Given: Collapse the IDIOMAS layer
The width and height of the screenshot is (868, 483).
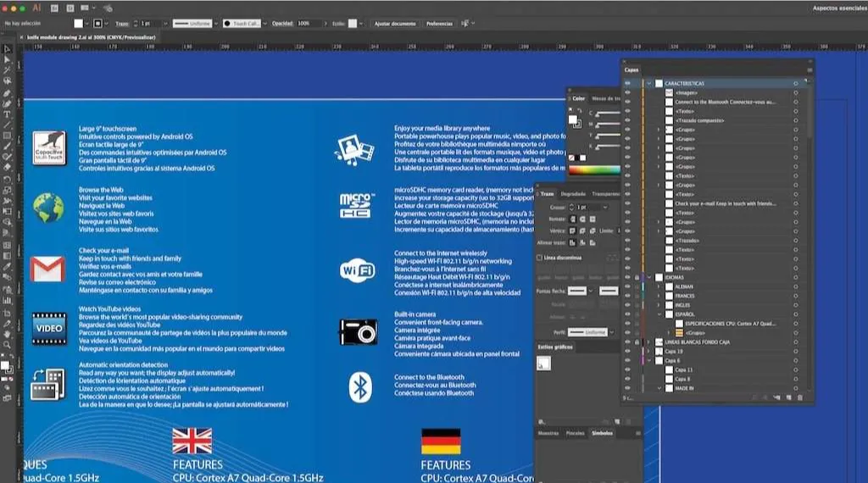Looking at the screenshot, I should point(648,277).
